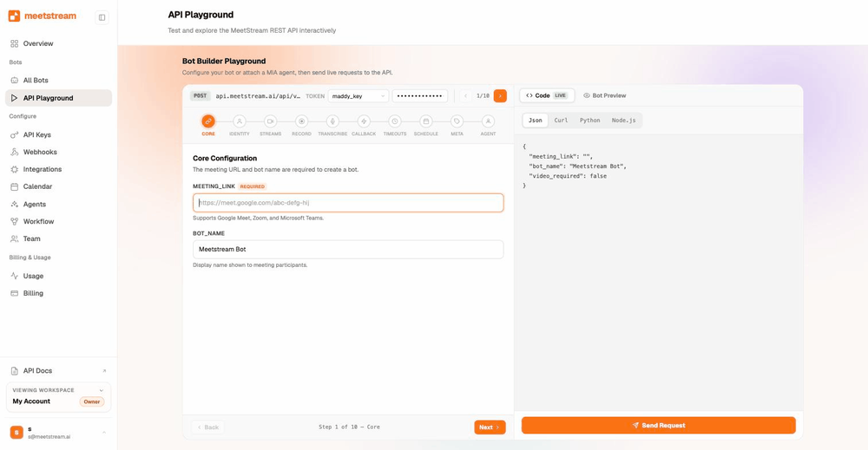Select the Meta tag step icon

point(457,121)
